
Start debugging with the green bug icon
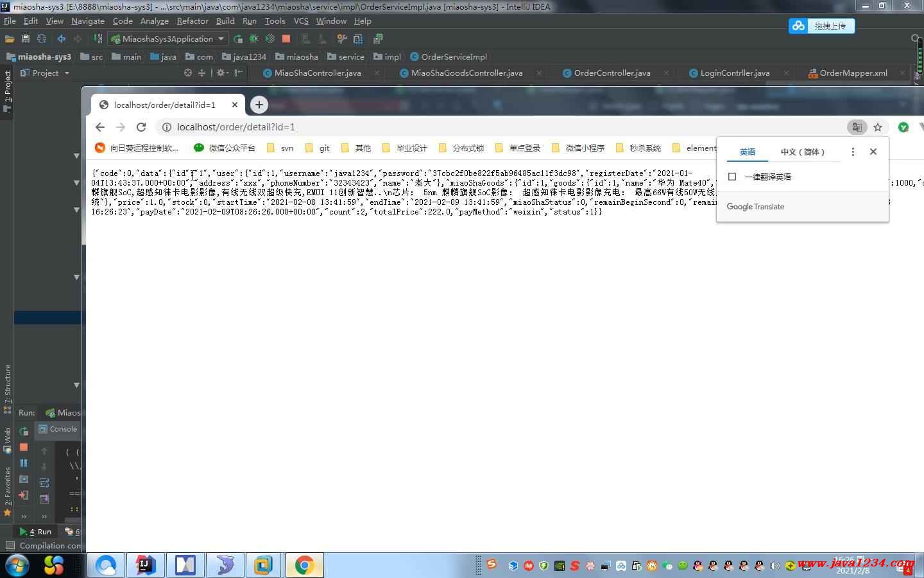point(254,39)
